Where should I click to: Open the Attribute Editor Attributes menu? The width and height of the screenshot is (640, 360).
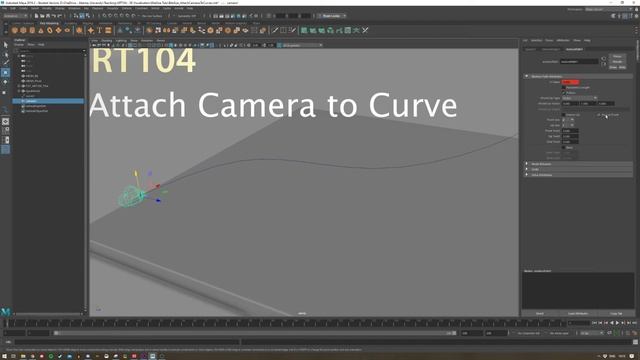tap(563, 40)
